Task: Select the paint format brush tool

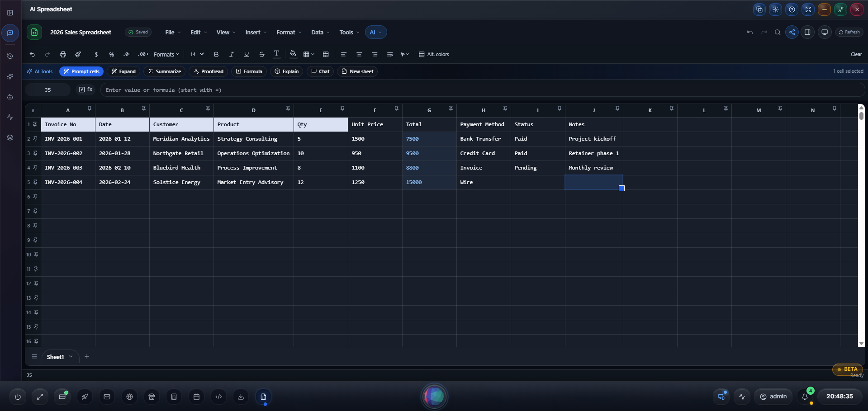Action: pos(78,54)
